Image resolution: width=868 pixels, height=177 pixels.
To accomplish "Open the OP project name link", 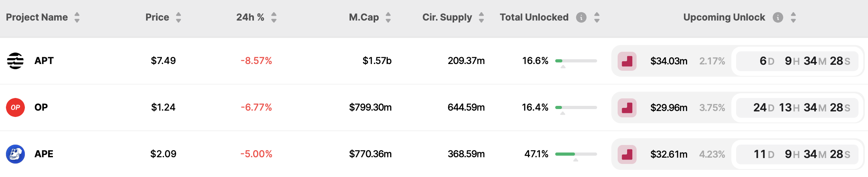I will (x=41, y=107).
